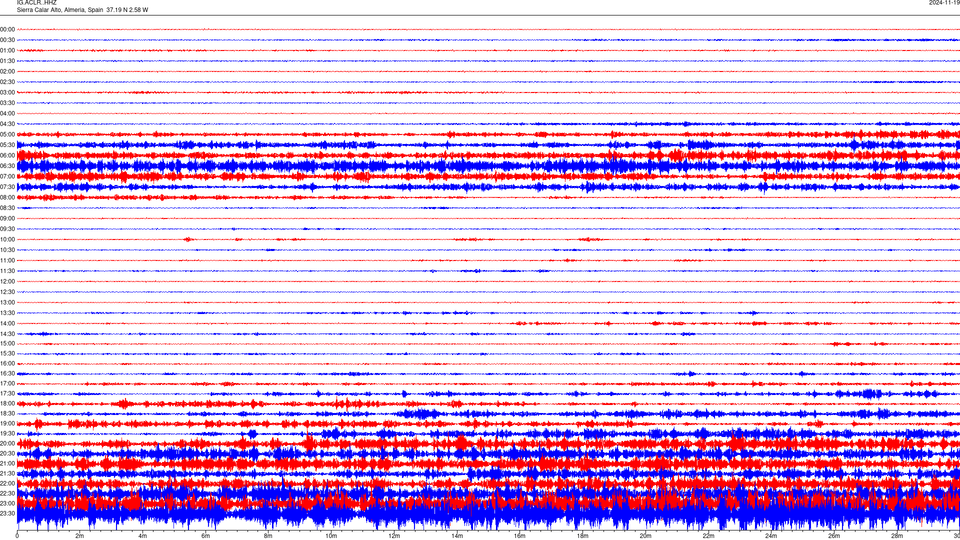Click the 00:00 time label
The height and width of the screenshot is (540, 960).
click(7, 29)
